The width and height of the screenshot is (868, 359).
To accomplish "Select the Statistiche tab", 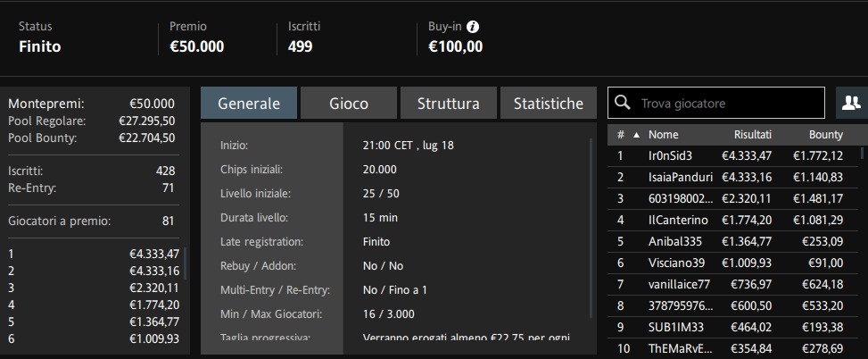I will pyautogui.click(x=549, y=103).
